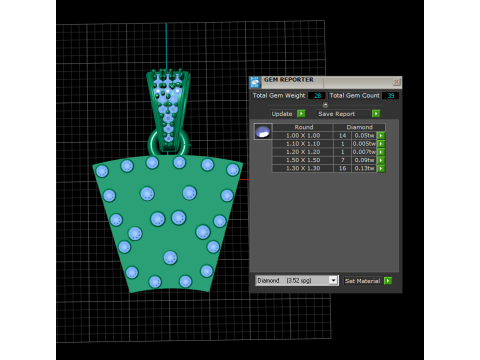Click the 0.005tw weight cell
480x360 pixels.
coord(364,144)
